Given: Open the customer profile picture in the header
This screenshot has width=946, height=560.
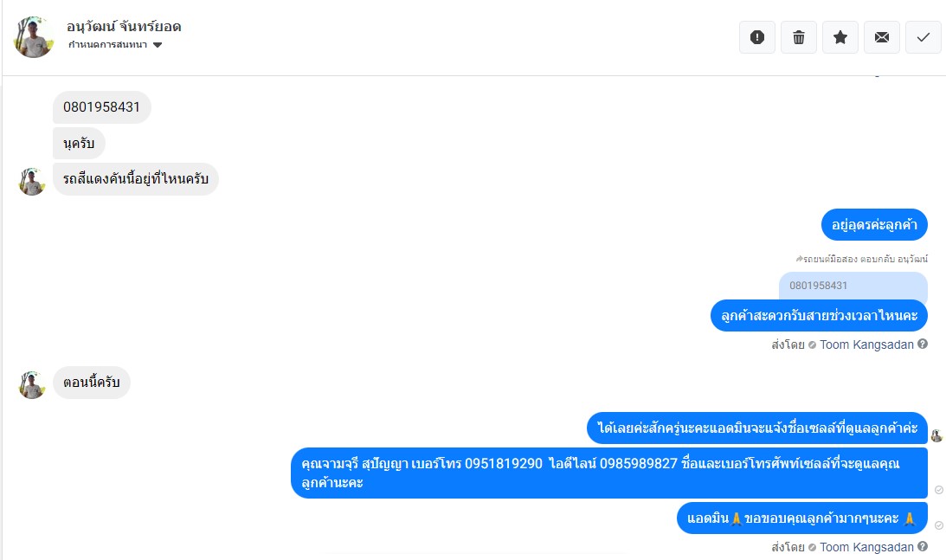Looking at the screenshot, I should pos(34,37).
